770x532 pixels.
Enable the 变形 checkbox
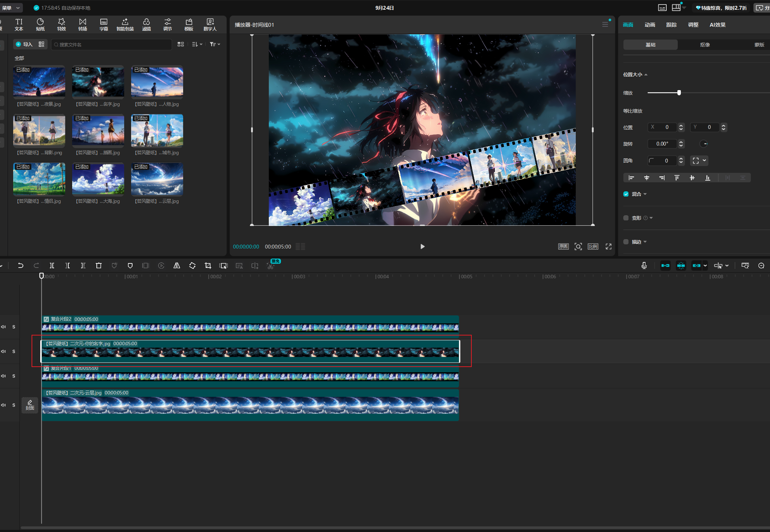(626, 218)
